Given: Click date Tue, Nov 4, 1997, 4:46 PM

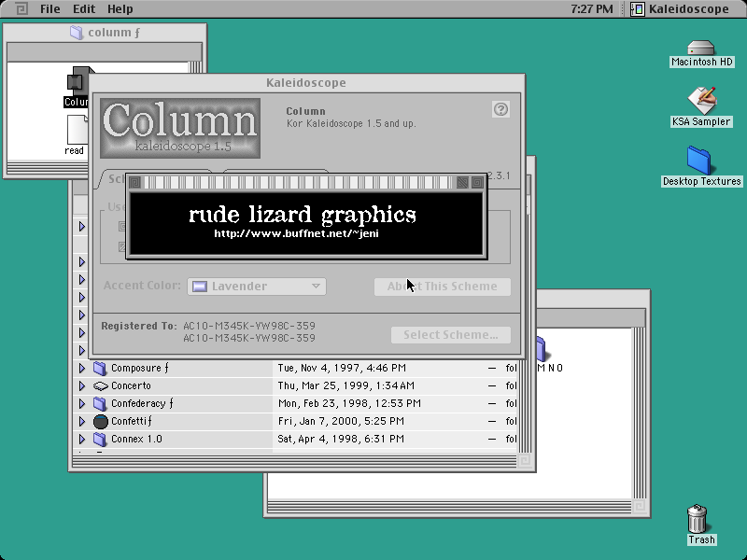Looking at the screenshot, I should coord(342,368).
